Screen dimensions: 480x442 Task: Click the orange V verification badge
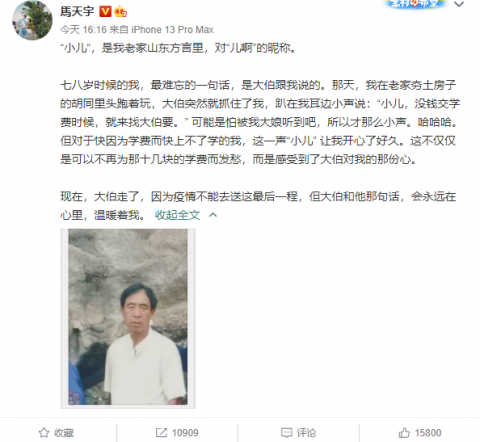[x=105, y=12]
